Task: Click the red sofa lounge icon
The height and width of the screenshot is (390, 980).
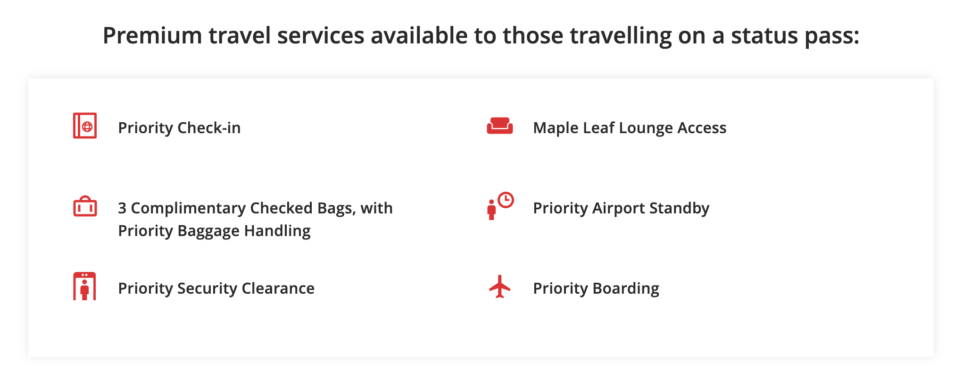Action: click(500, 126)
